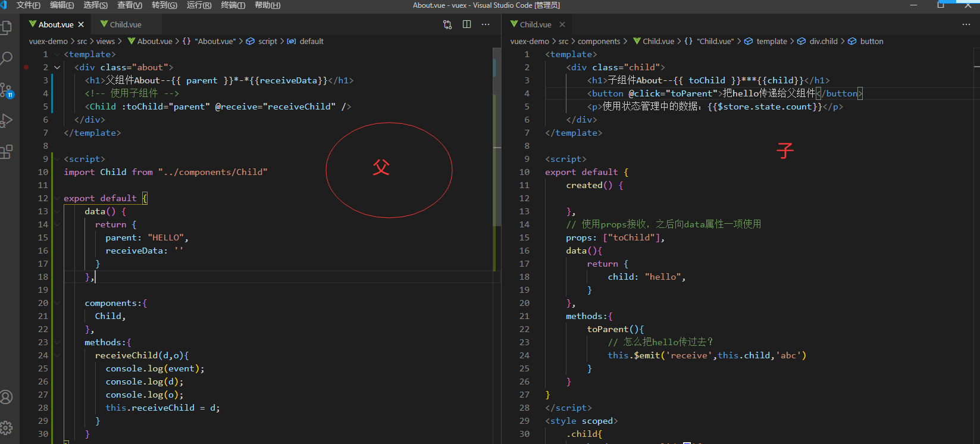Click line number 21 in Child.vue gutter
The width and height of the screenshot is (980, 444).
tap(524, 316)
